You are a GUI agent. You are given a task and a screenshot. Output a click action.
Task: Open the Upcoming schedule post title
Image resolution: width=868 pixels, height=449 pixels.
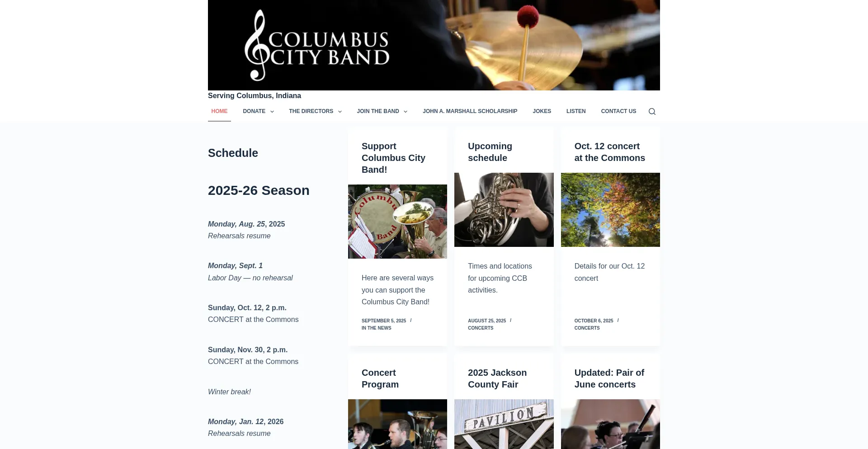coord(490,152)
